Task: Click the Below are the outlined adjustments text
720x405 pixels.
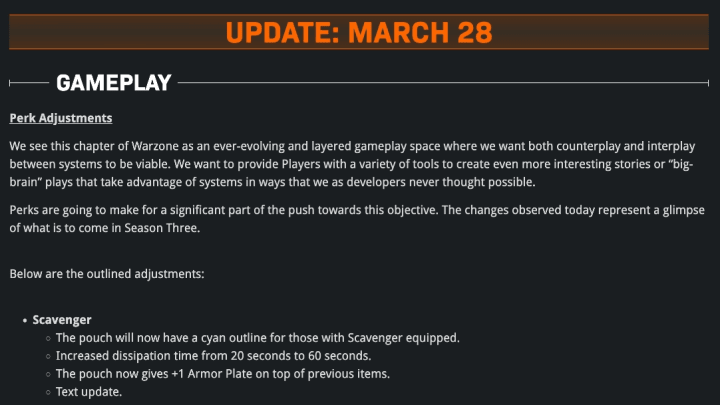Action: pos(107,274)
